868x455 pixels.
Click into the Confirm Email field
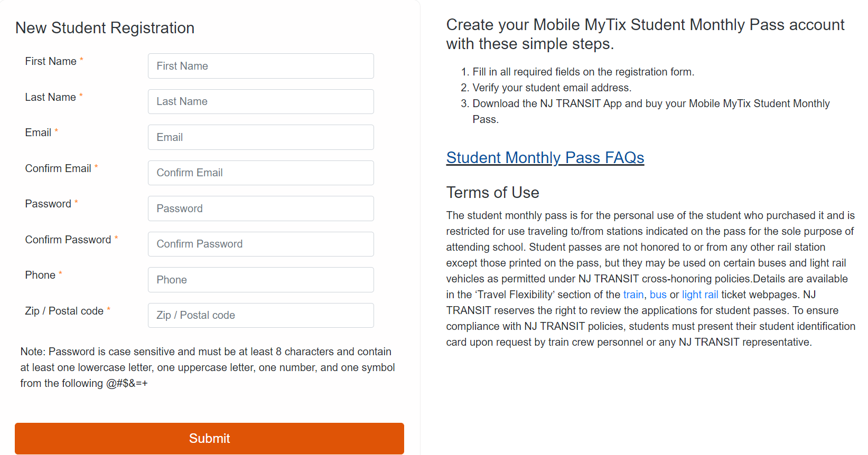[x=260, y=173]
